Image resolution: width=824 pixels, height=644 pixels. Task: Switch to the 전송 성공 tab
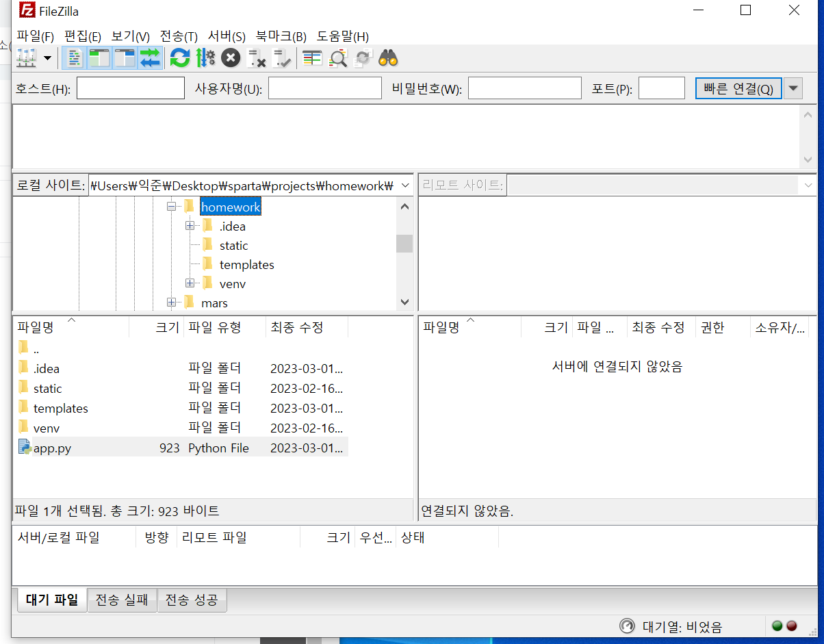point(192,600)
